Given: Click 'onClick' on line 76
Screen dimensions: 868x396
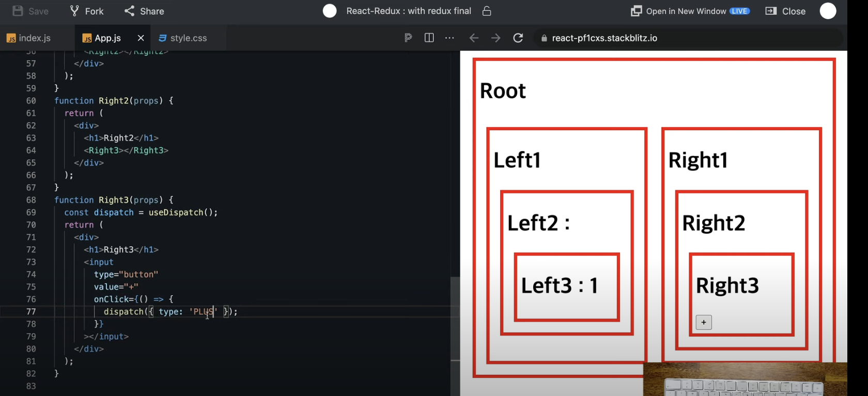Looking at the screenshot, I should (x=111, y=299).
